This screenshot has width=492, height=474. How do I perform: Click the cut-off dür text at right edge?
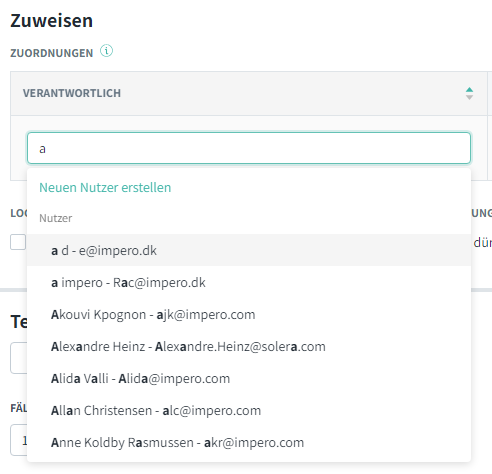482,242
